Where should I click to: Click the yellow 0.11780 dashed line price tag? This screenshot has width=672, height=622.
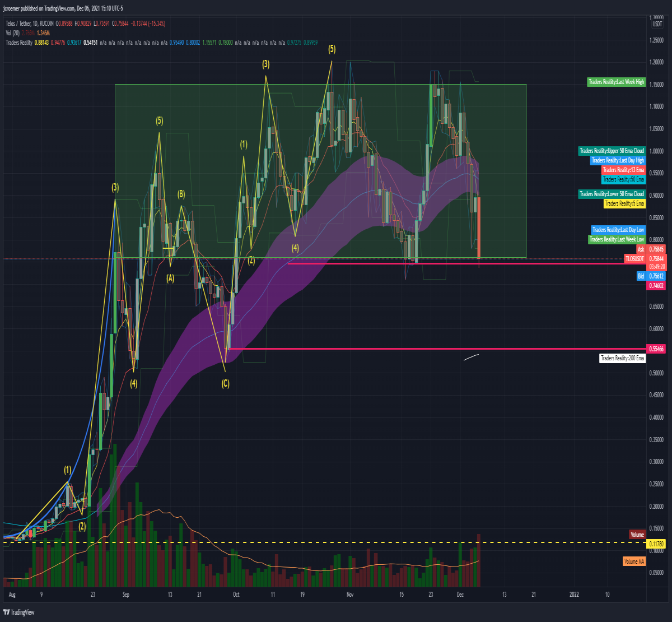[x=656, y=544]
